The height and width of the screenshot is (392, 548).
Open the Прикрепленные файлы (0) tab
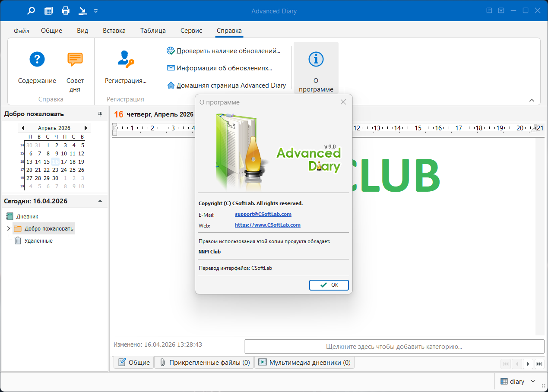[205, 363]
